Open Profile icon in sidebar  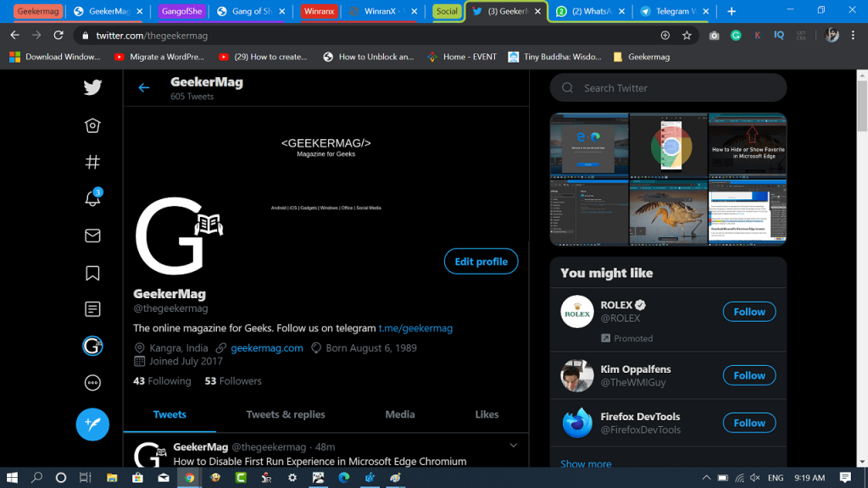[92, 347]
